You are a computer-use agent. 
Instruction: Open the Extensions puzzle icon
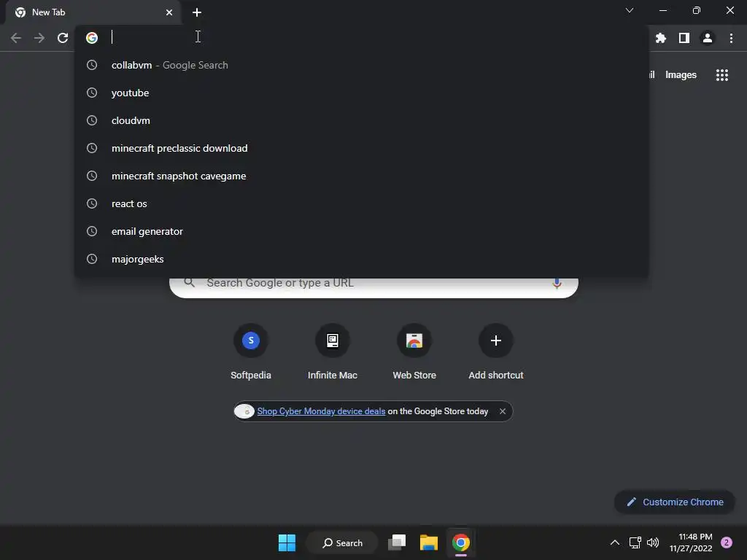[660, 38]
